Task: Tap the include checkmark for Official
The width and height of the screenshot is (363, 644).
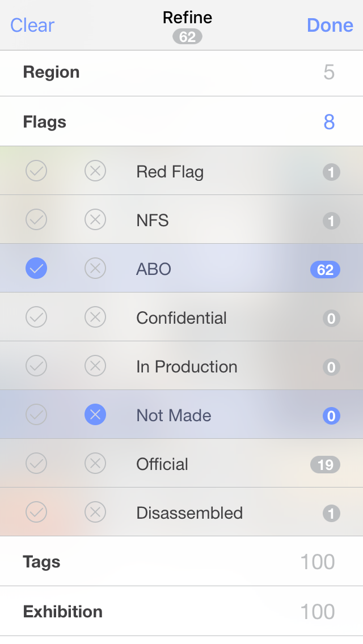Action: click(36, 464)
